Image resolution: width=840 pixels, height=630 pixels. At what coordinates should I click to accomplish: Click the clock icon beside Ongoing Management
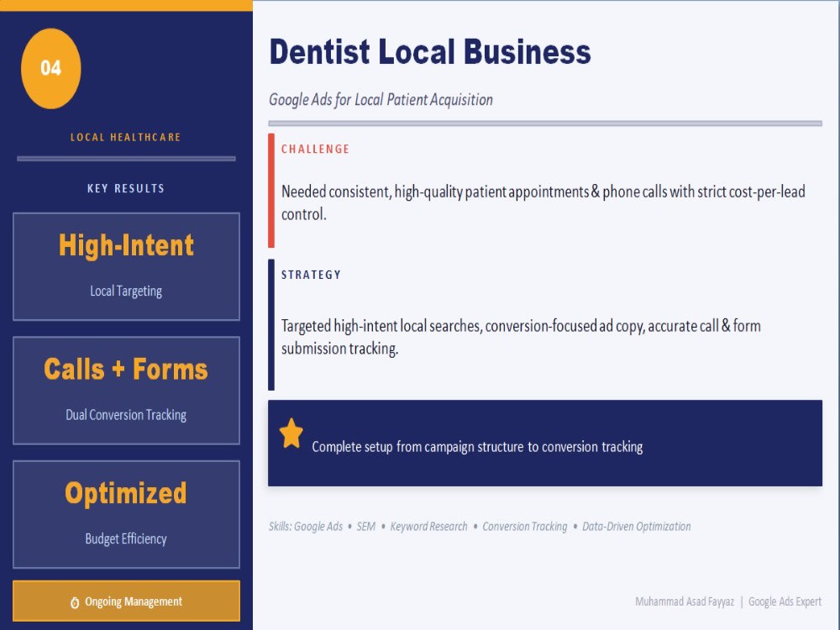[75, 602]
